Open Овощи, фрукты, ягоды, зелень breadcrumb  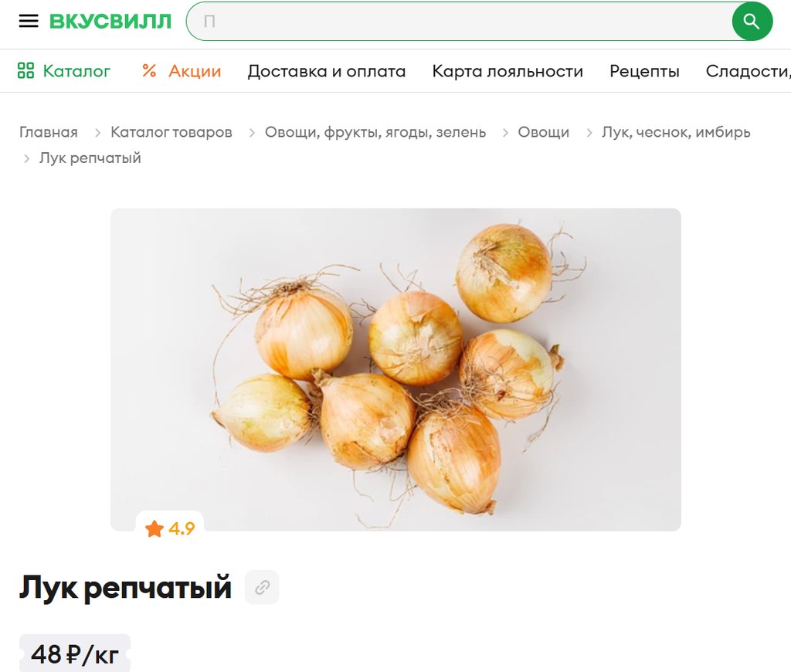(375, 132)
